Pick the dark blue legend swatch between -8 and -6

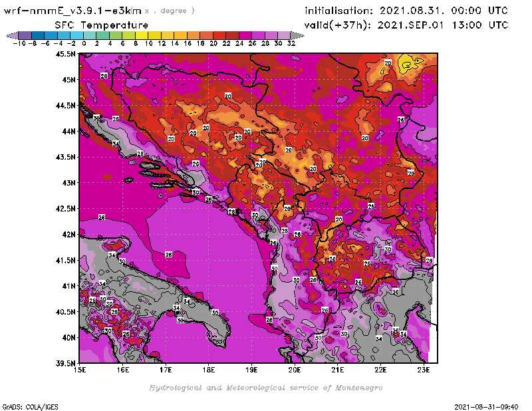[38, 35]
